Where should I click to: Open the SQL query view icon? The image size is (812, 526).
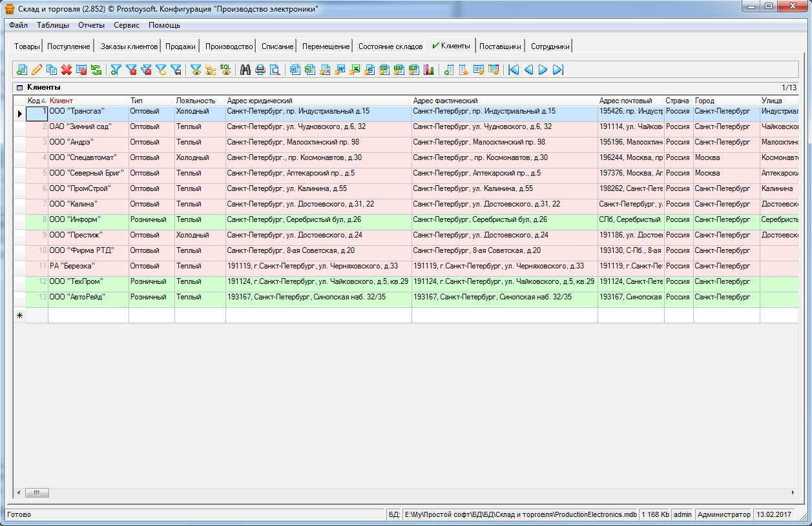(225, 70)
